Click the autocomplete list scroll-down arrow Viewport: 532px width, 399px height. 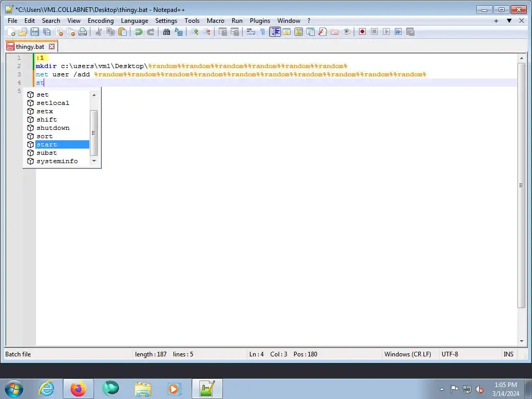tap(94, 161)
